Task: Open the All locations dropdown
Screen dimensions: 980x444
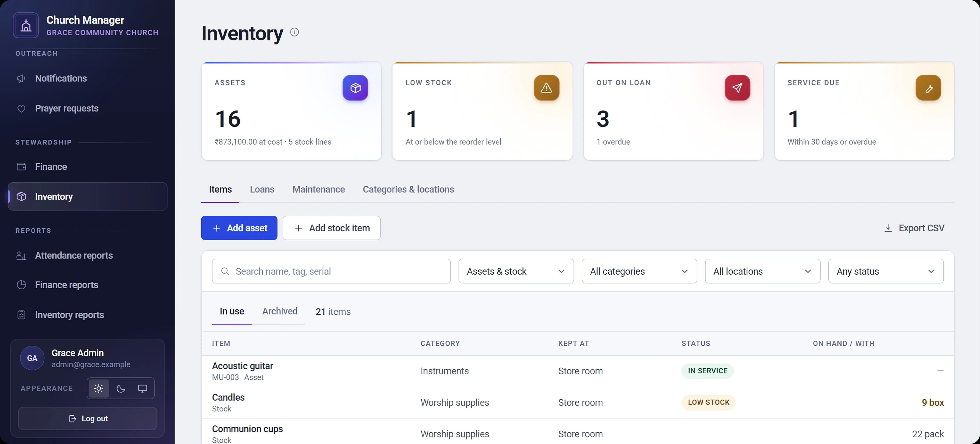Action: pos(762,271)
